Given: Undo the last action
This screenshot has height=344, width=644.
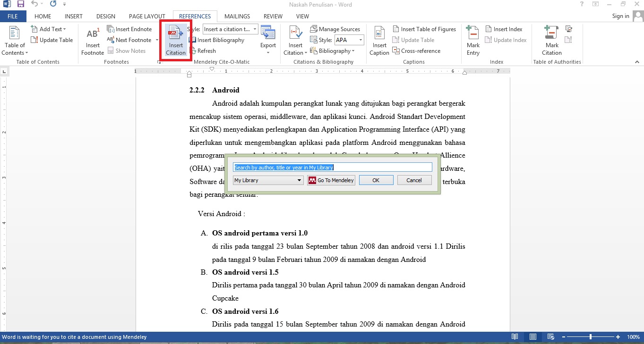Looking at the screenshot, I should (34, 4).
